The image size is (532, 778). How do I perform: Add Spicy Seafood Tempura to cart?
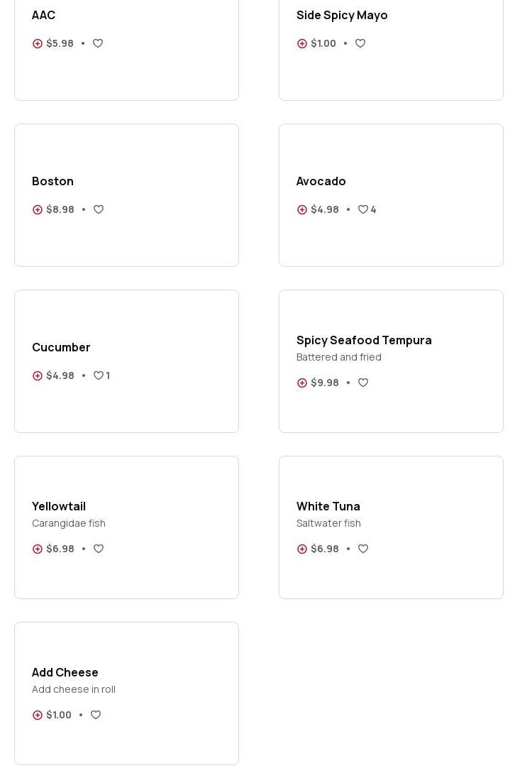tap(302, 383)
